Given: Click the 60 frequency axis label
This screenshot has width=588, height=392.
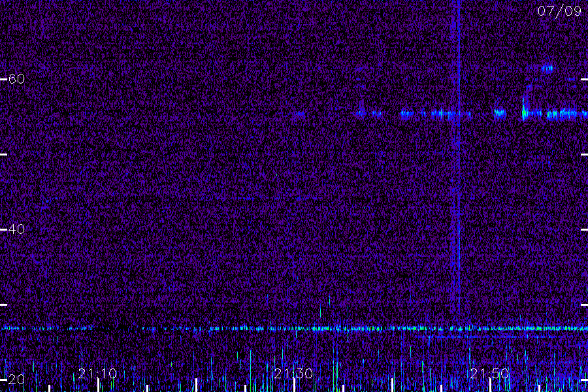Looking at the screenshot, I should point(16,79).
